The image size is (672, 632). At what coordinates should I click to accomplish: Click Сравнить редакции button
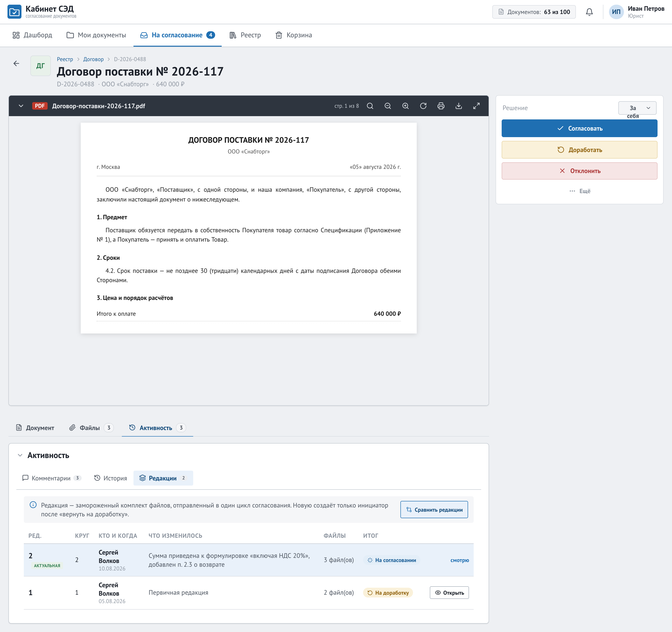pos(434,510)
